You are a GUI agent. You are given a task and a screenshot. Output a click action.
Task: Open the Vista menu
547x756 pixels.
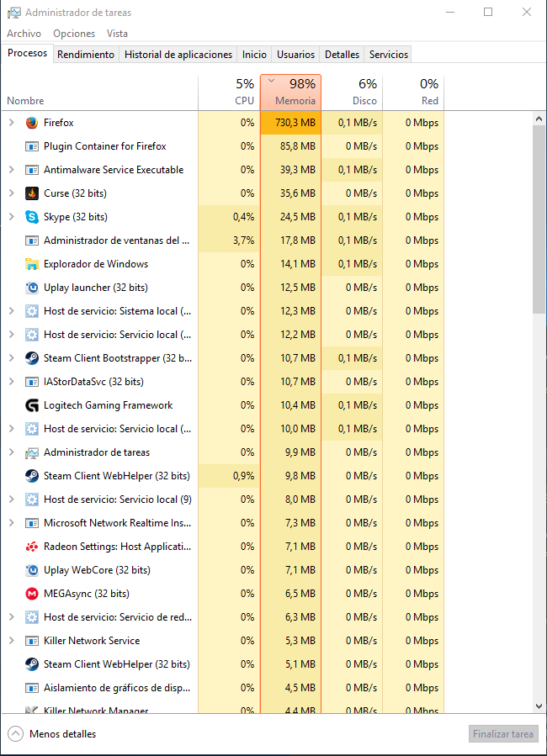(117, 34)
